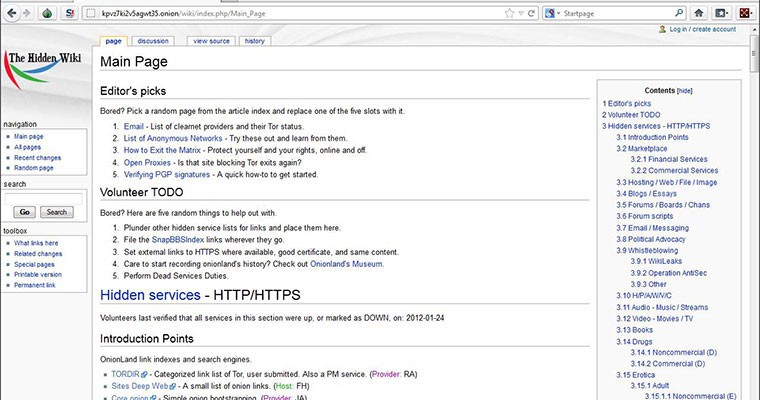This screenshot has height=400, width=760.
Task: Click the search magnifier icon in the Startpage box
Action: 679,13
